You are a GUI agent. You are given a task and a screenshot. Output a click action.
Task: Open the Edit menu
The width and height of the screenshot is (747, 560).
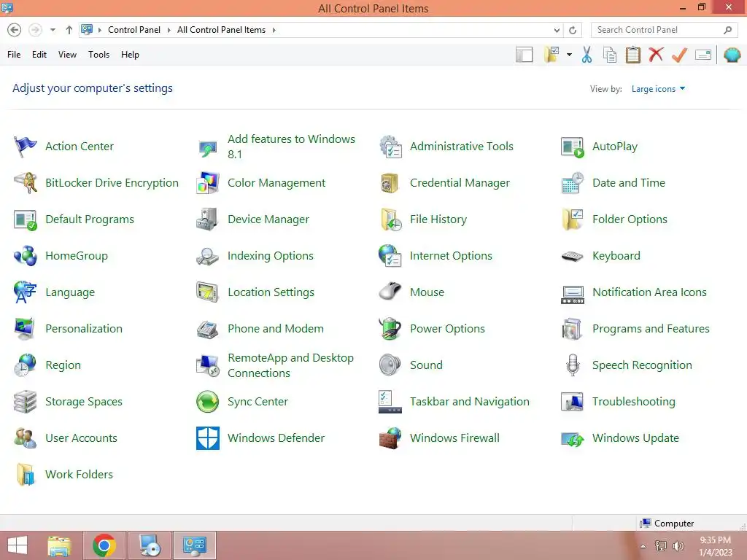[39, 55]
